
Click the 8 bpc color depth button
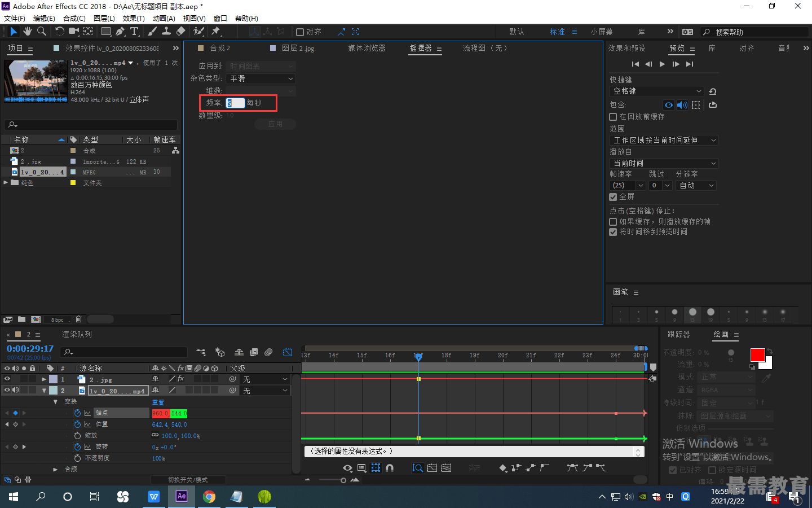click(x=58, y=320)
